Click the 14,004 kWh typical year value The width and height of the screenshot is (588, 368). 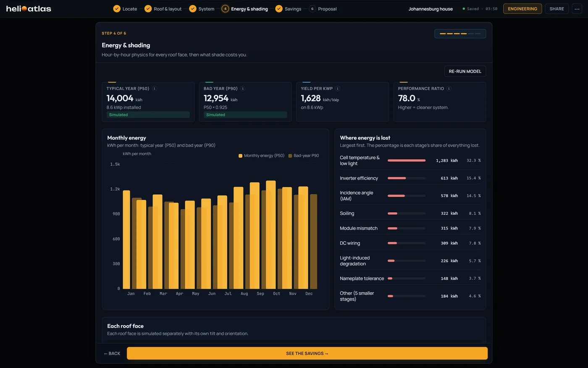tap(124, 98)
